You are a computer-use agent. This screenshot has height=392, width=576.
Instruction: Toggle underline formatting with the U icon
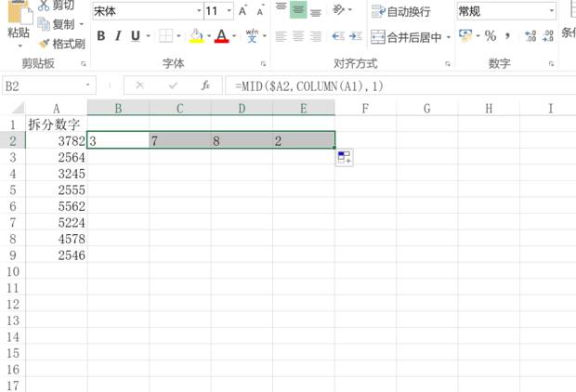coord(136,36)
